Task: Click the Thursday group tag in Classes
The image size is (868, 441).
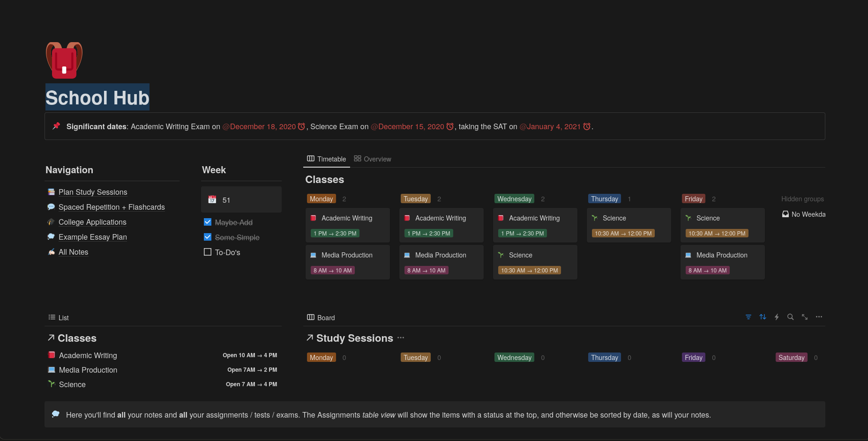Action: (605, 199)
